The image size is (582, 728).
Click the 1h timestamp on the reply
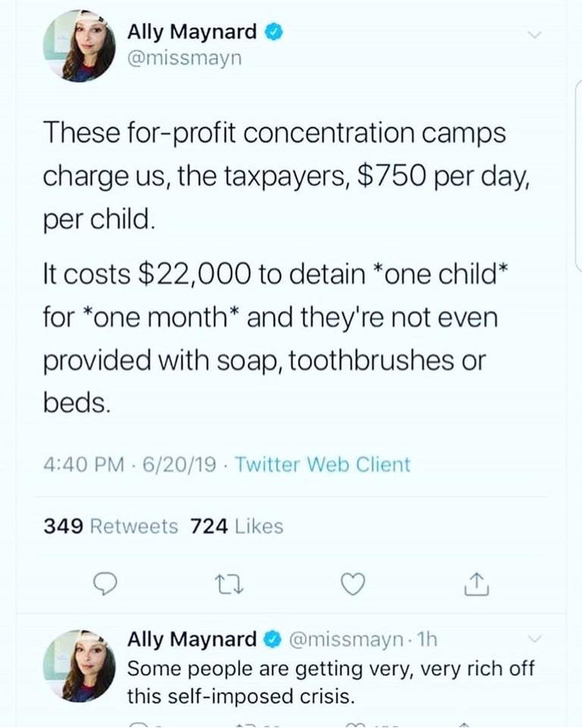point(427,640)
